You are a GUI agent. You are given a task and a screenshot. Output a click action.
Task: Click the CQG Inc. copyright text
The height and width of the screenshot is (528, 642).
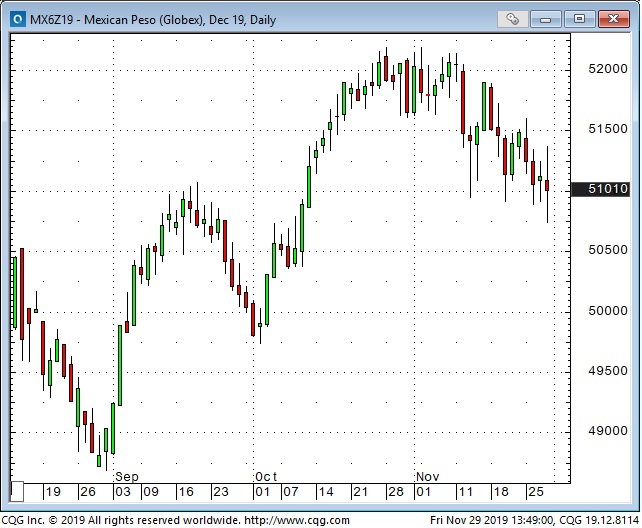120,520
